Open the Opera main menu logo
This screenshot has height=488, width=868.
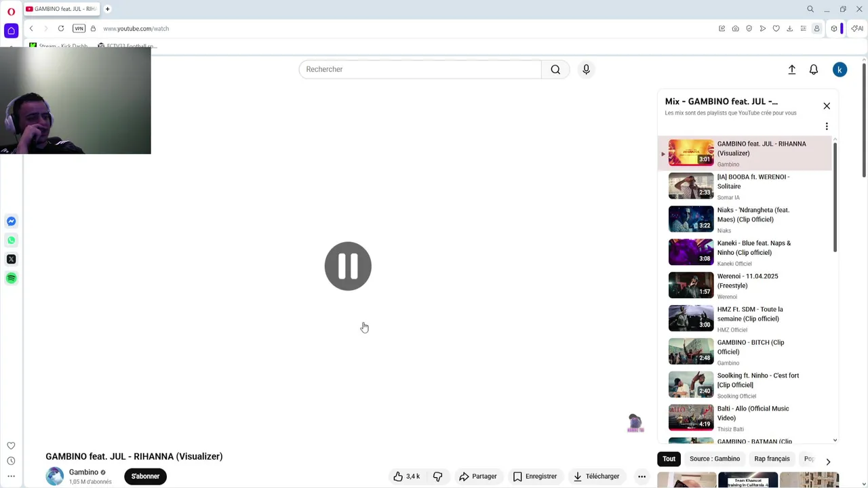coord(11,11)
